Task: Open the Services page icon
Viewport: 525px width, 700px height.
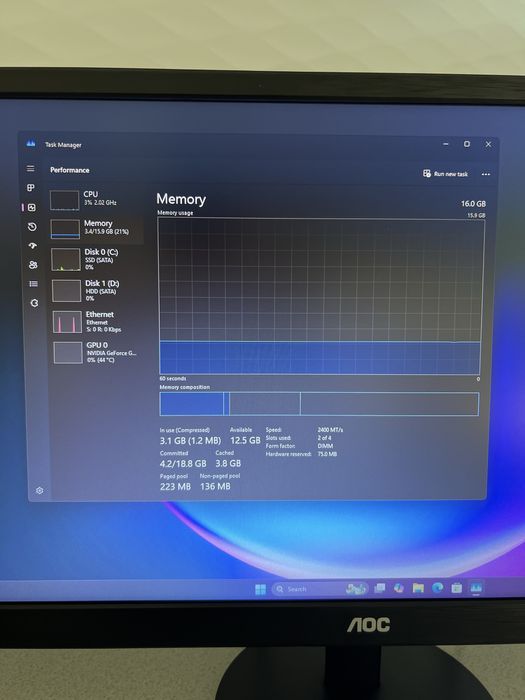Action: pyautogui.click(x=34, y=303)
